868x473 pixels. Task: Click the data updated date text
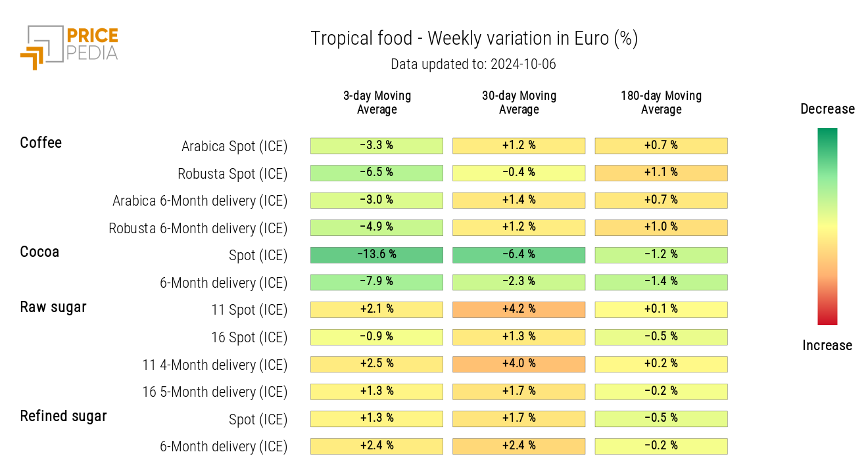point(473,64)
